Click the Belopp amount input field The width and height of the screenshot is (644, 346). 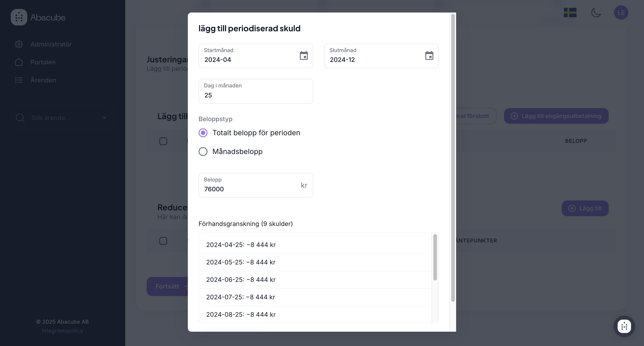point(250,189)
